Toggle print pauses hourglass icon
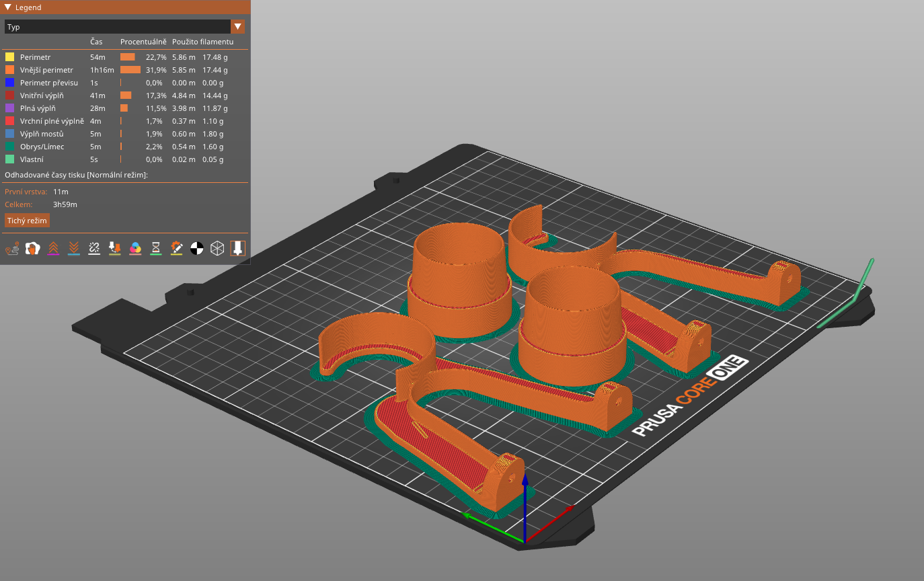 pyautogui.click(x=155, y=248)
